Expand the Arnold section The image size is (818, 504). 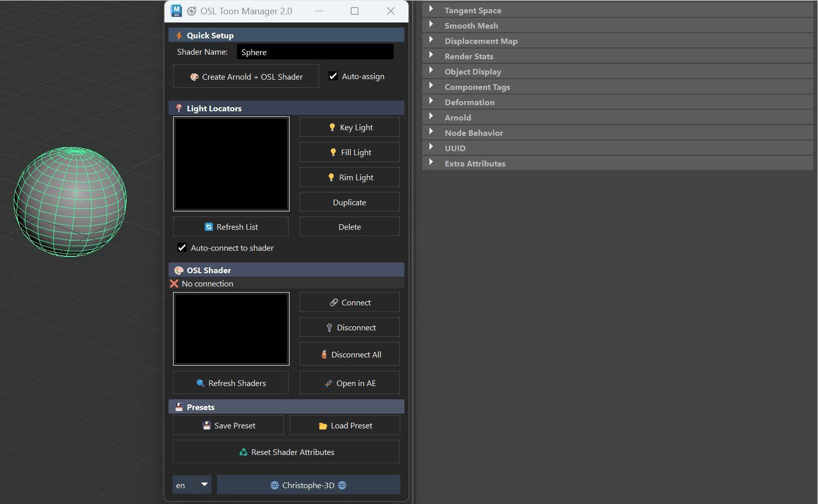[431, 116]
